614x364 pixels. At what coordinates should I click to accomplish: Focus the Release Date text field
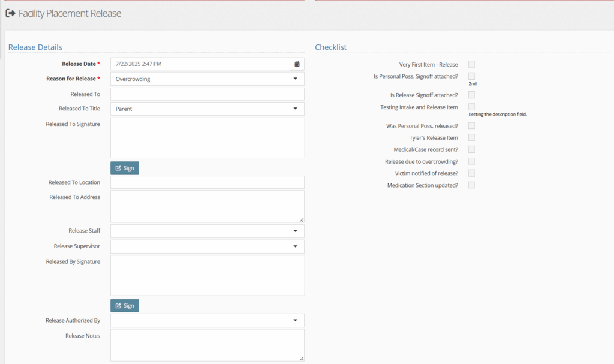pos(200,64)
